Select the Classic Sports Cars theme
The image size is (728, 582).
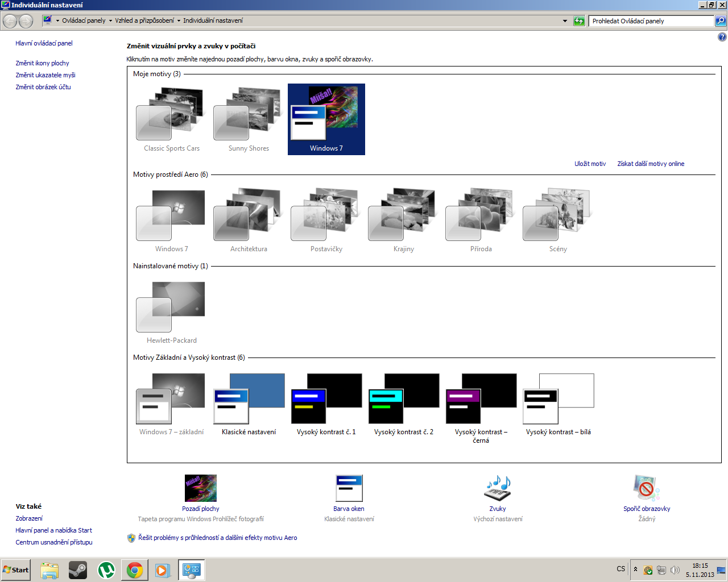pos(171,120)
